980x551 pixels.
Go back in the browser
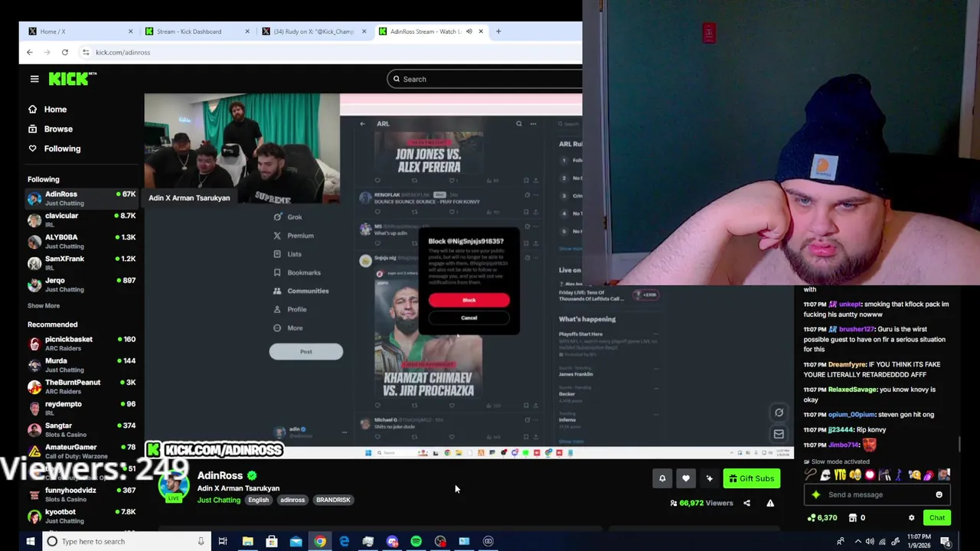30,52
